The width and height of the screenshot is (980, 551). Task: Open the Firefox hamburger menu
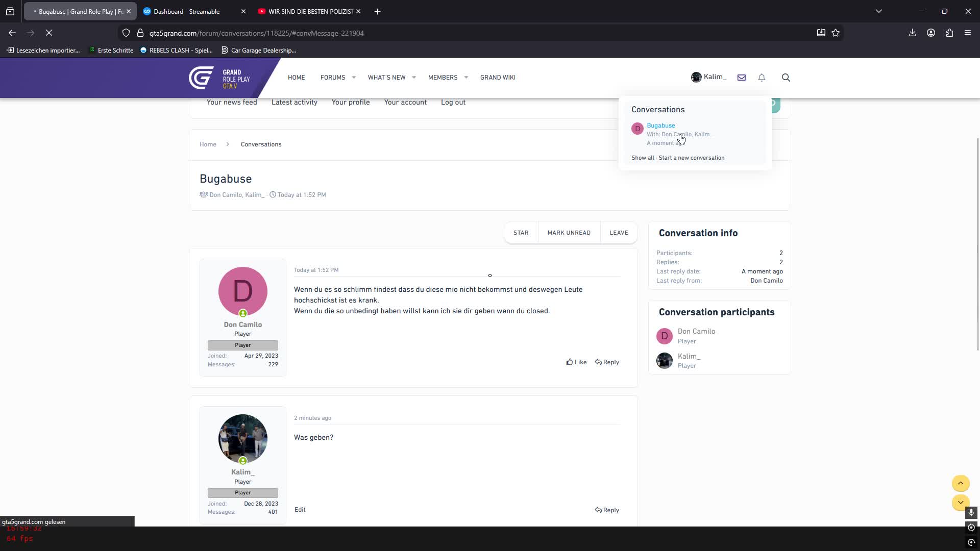tap(968, 33)
